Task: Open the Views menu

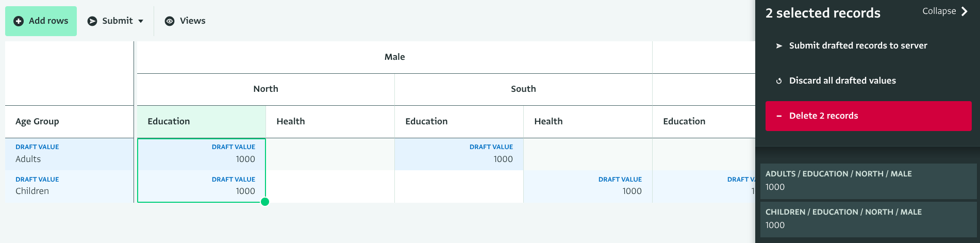Action: click(x=186, y=21)
